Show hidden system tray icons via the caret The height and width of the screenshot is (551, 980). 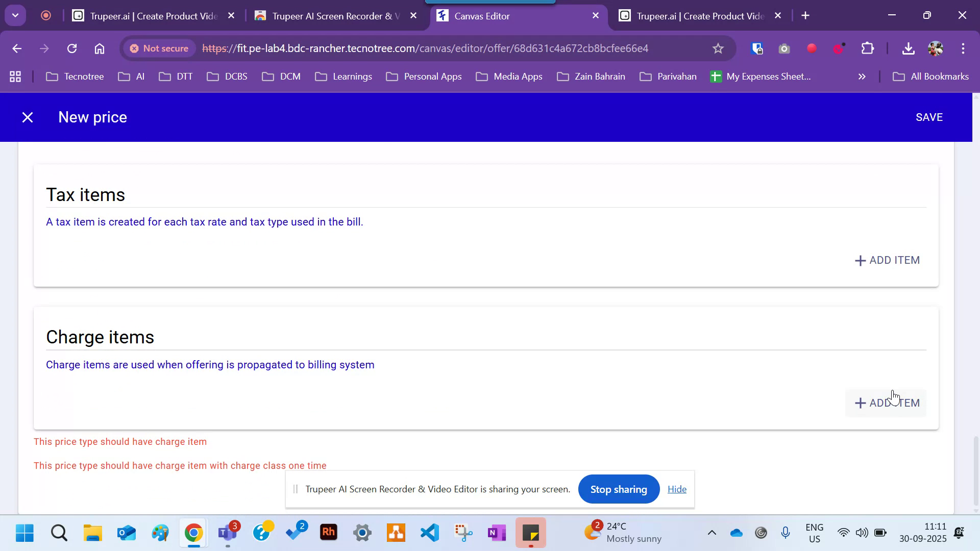point(712,532)
